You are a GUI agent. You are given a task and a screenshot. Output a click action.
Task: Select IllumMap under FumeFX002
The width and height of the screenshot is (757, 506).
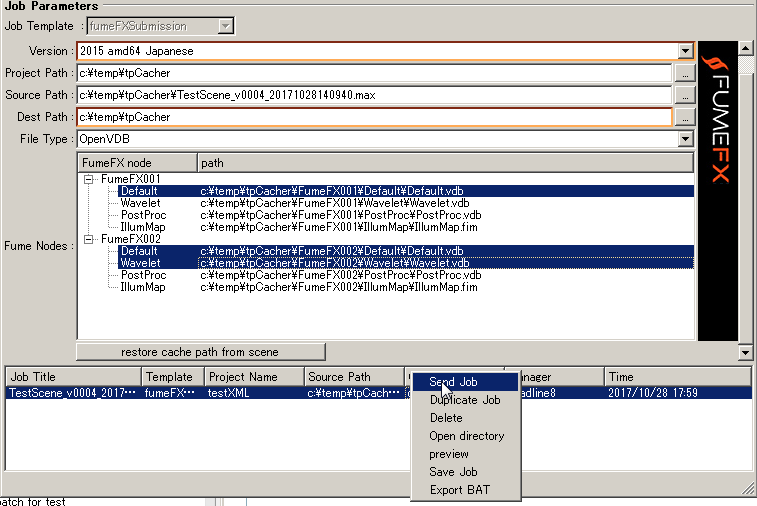[x=143, y=287]
